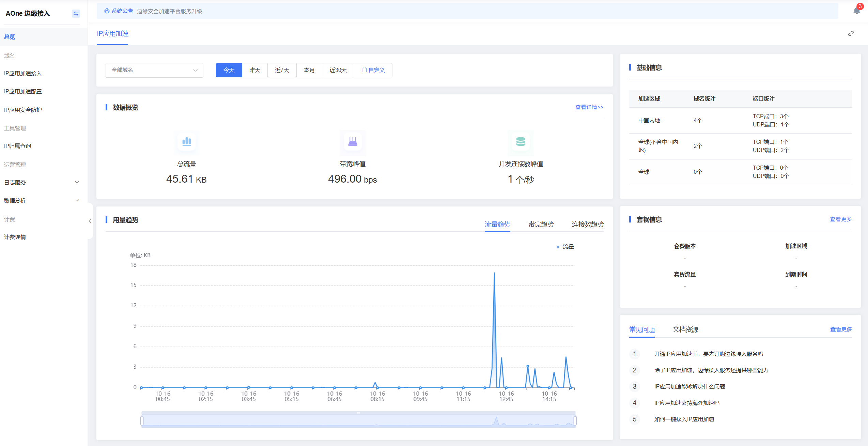Select the 近7天 time range option
The height and width of the screenshot is (446, 868).
[282, 70]
